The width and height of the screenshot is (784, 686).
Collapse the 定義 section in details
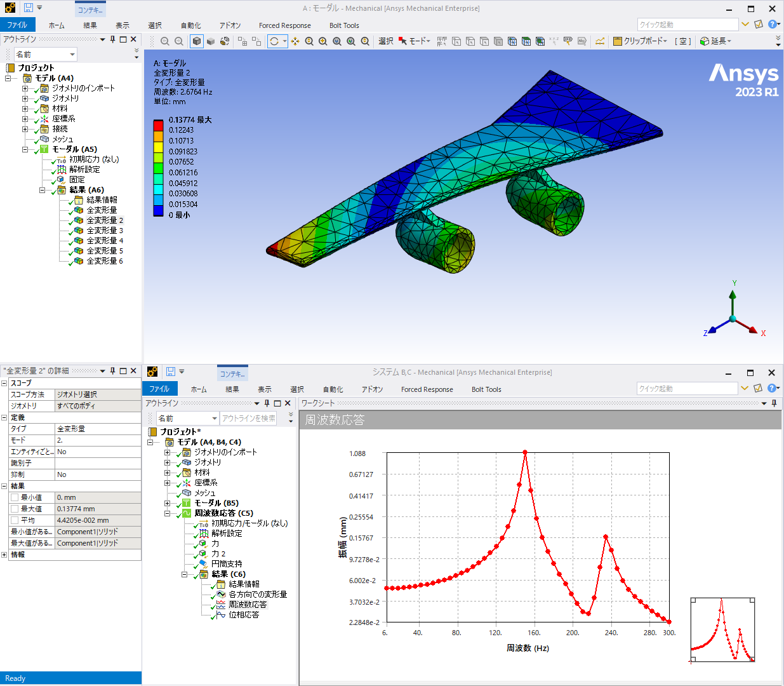click(x=4, y=417)
